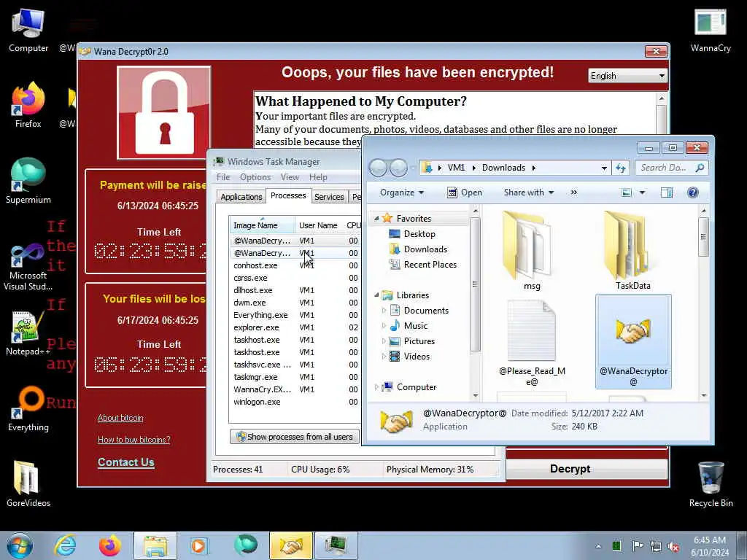Click Show processes from all users
Image resolution: width=747 pixels, height=560 pixels.
[295, 437]
